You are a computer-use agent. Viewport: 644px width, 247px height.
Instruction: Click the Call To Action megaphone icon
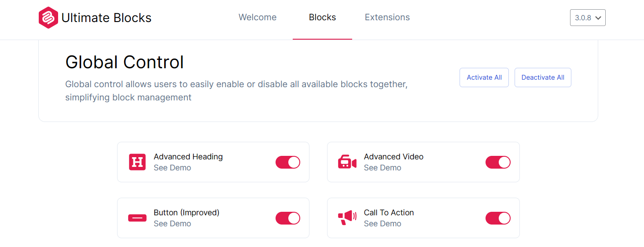tap(347, 218)
